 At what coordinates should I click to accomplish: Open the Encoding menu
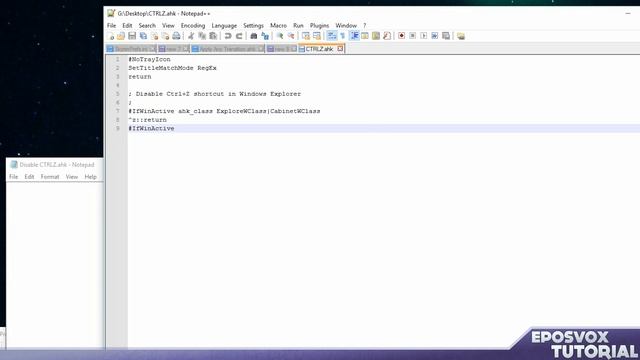[193, 25]
